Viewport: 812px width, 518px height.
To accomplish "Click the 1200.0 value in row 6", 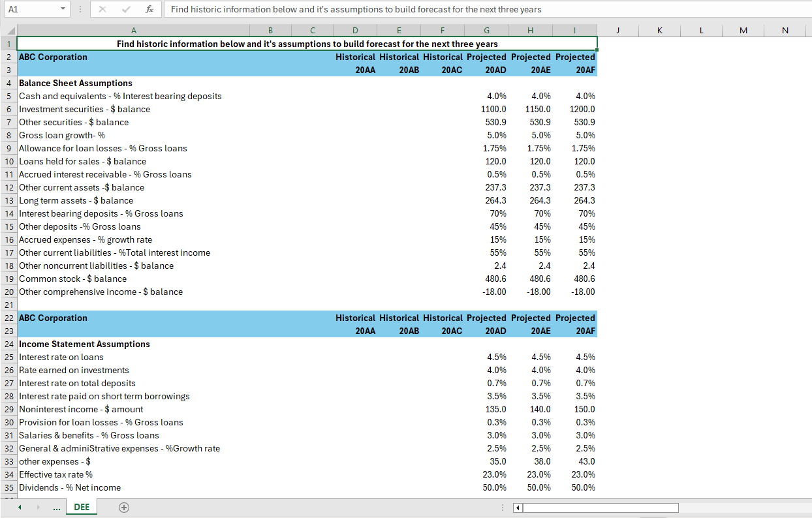I will pyautogui.click(x=582, y=109).
